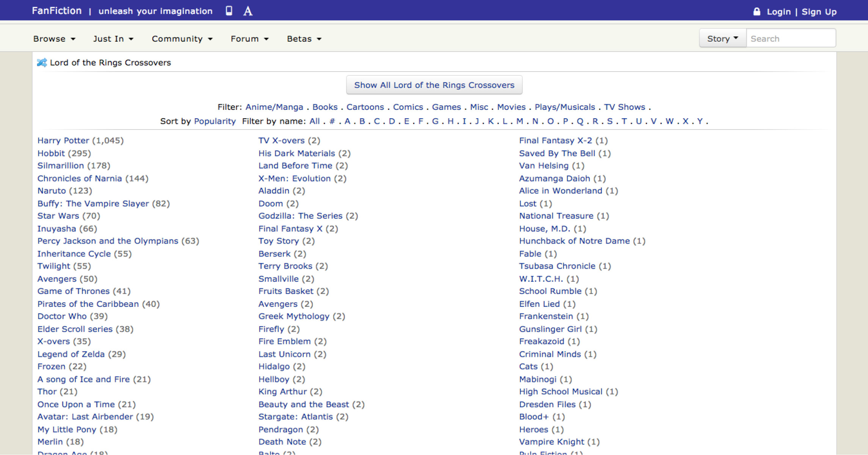The image size is (868, 455).
Task: Open the Harry Potter crossovers link
Action: [63, 141]
